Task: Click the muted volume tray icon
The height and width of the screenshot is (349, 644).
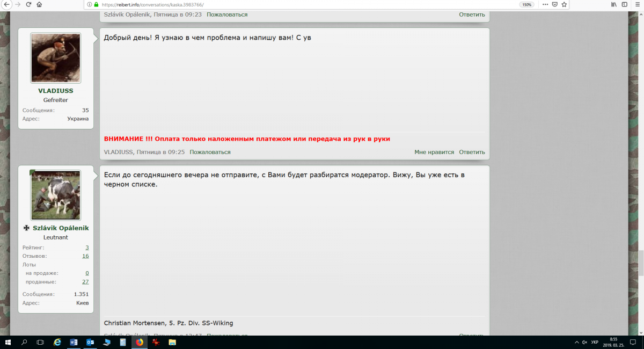Action: pos(584,342)
